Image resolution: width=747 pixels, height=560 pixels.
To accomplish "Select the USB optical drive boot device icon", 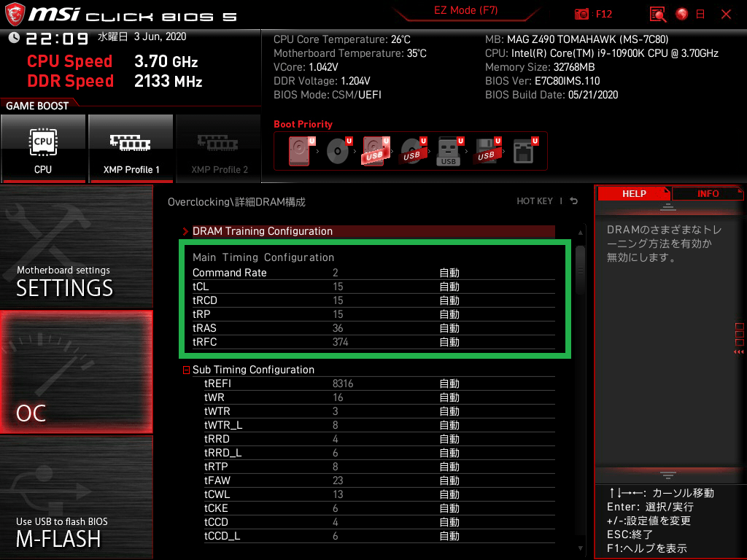I will [413, 151].
